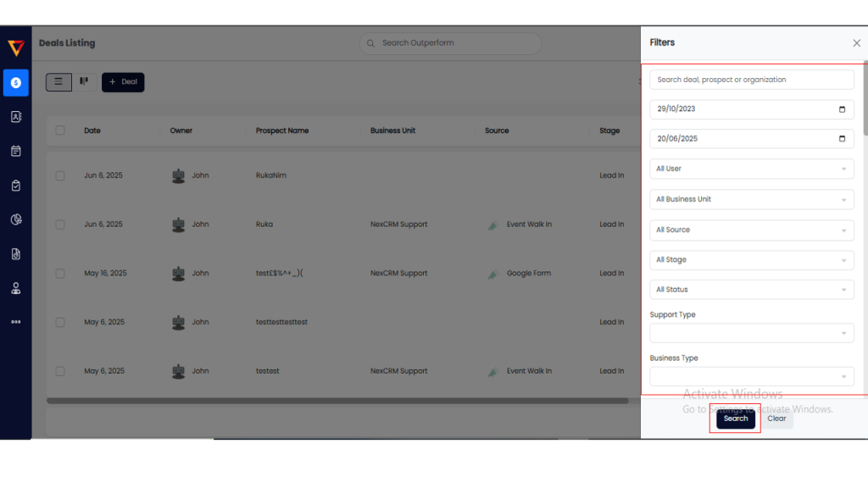Open the Calendar icon in sidebar
Screen dimensions: 868x488
tap(15, 151)
